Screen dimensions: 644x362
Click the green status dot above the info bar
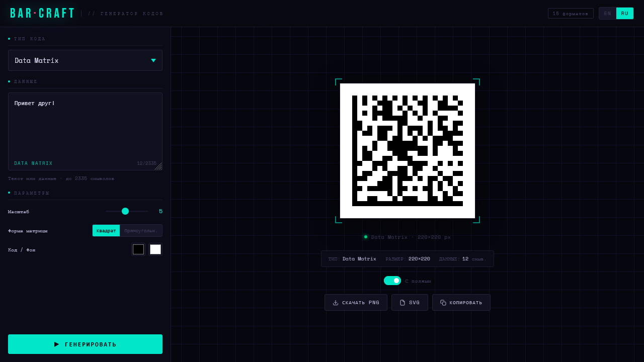(366, 237)
